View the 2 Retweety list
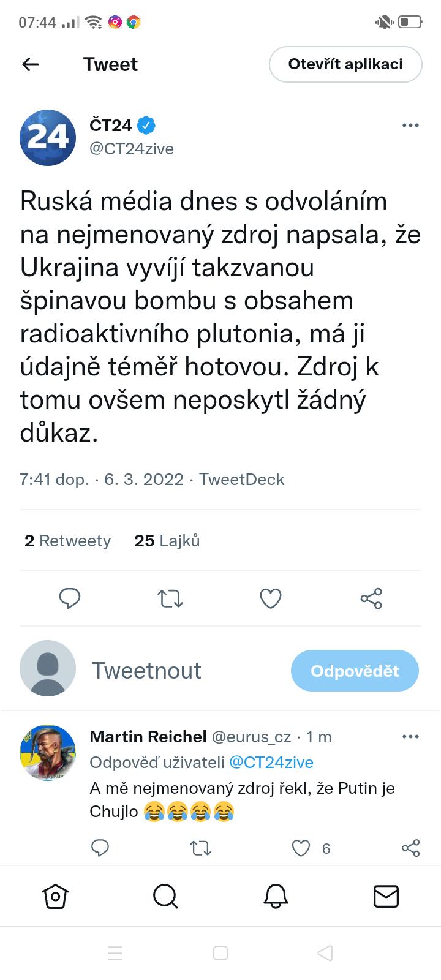 click(67, 541)
